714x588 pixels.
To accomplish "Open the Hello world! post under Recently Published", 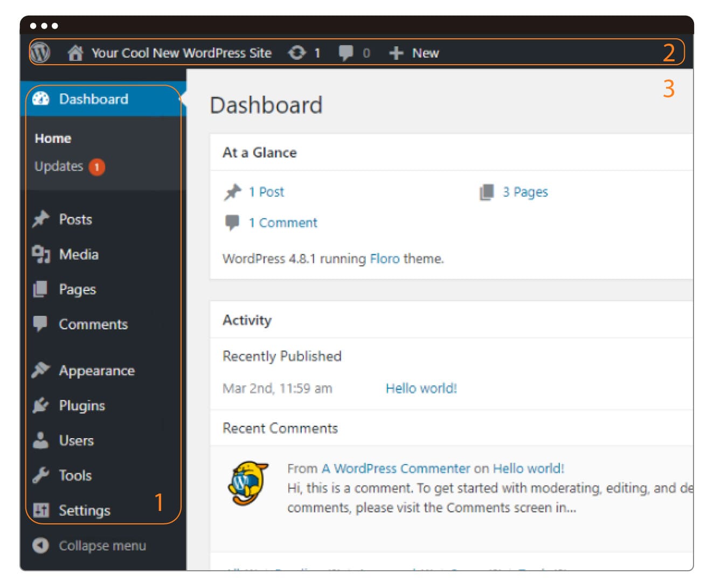I will (x=421, y=388).
